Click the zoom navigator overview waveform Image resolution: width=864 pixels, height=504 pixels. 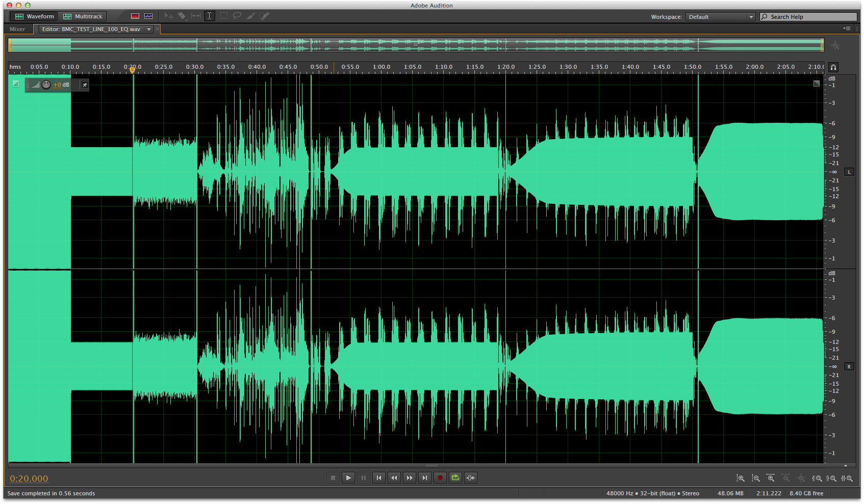(416, 45)
